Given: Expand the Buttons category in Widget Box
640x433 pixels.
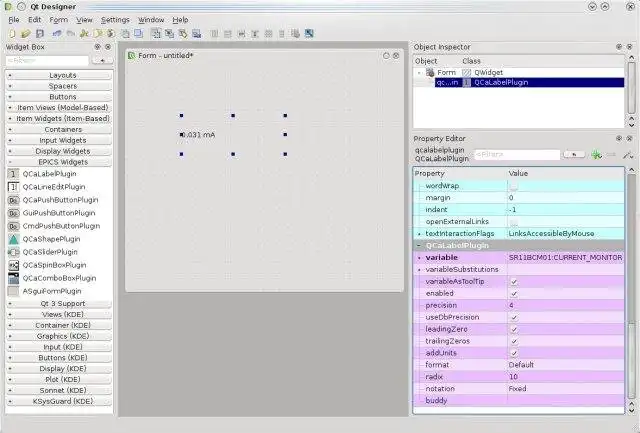Looking at the screenshot, I should coord(59,97).
